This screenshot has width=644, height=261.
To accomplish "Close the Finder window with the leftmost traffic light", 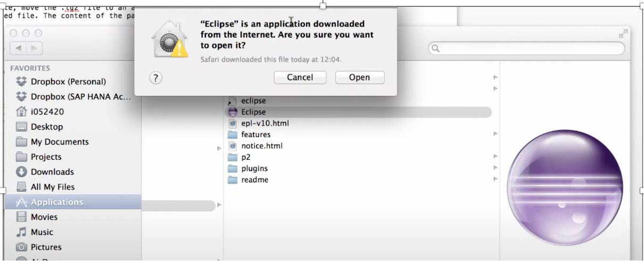I will (x=14, y=33).
